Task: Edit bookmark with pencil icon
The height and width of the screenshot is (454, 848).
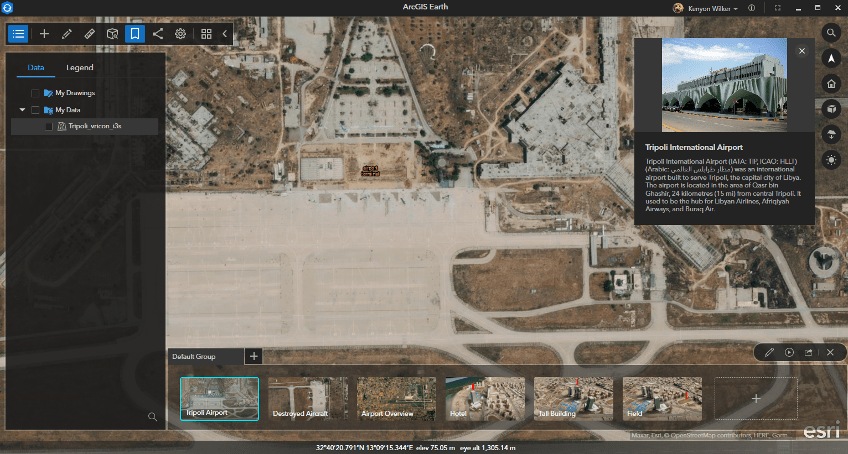Action: point(769,352)
